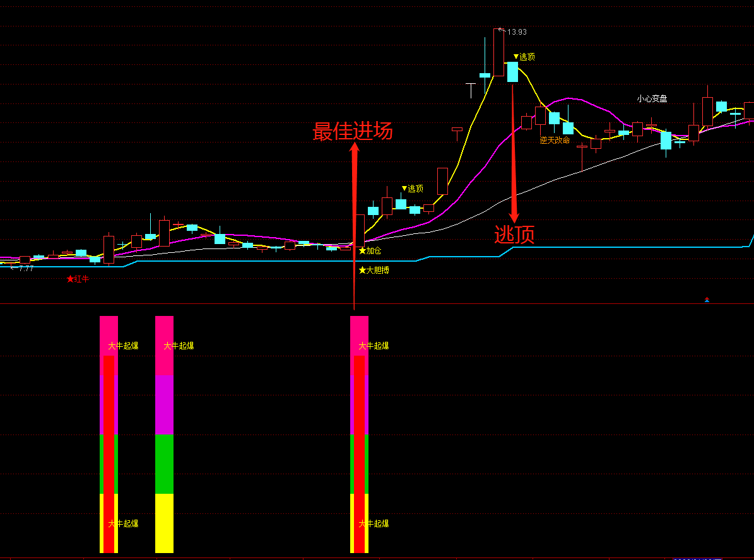754x560 pixels.
Task: Click the second 大牛起爆 column without red stripe
Action: (165, 435)
